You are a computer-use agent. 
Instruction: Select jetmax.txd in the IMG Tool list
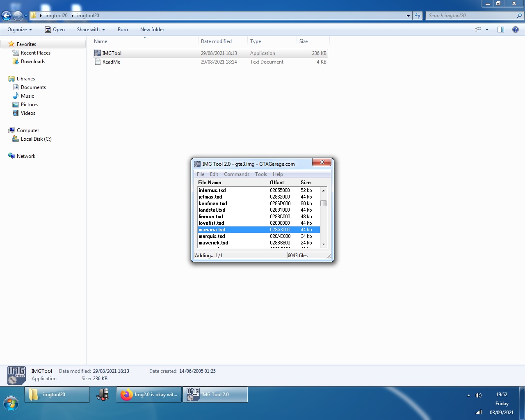(x=258, y=197)
